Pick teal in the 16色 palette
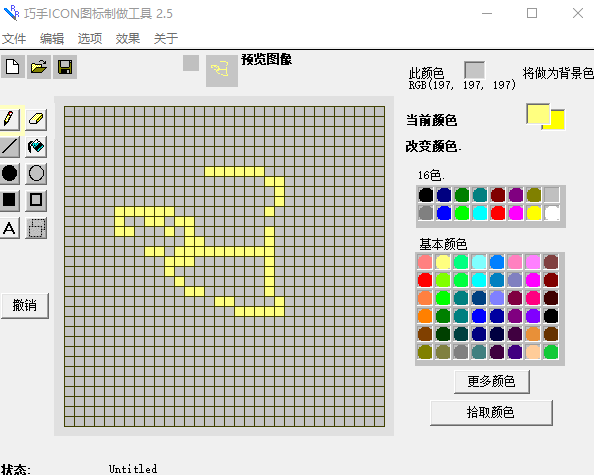 480,195
